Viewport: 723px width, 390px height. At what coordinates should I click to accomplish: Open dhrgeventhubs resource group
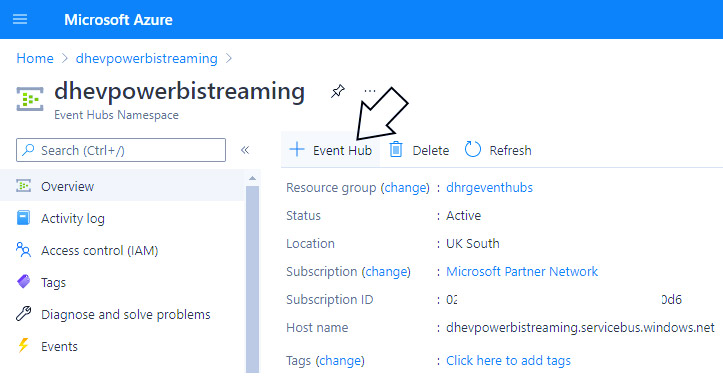tap(489, 188)
